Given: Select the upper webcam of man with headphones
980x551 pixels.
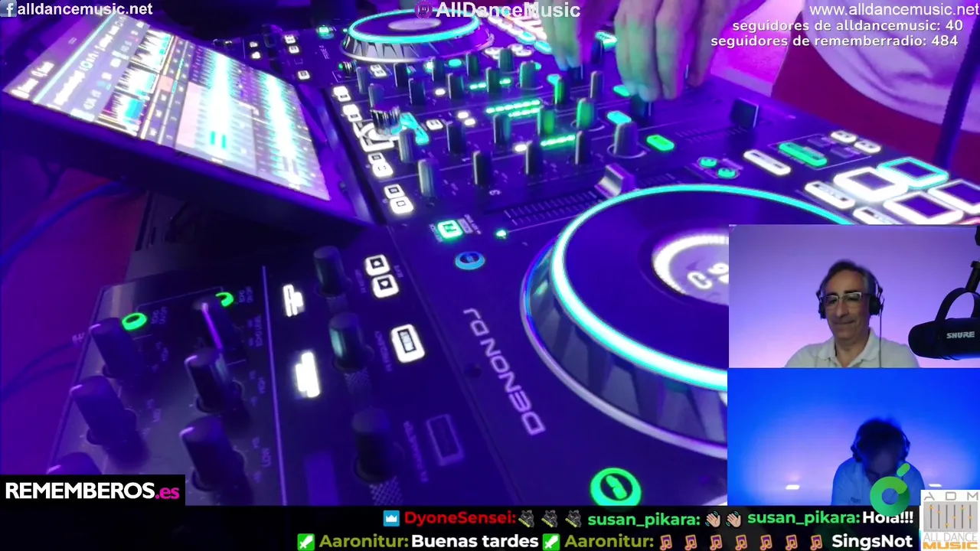Looking at the screenshot, I should point(854,296).
